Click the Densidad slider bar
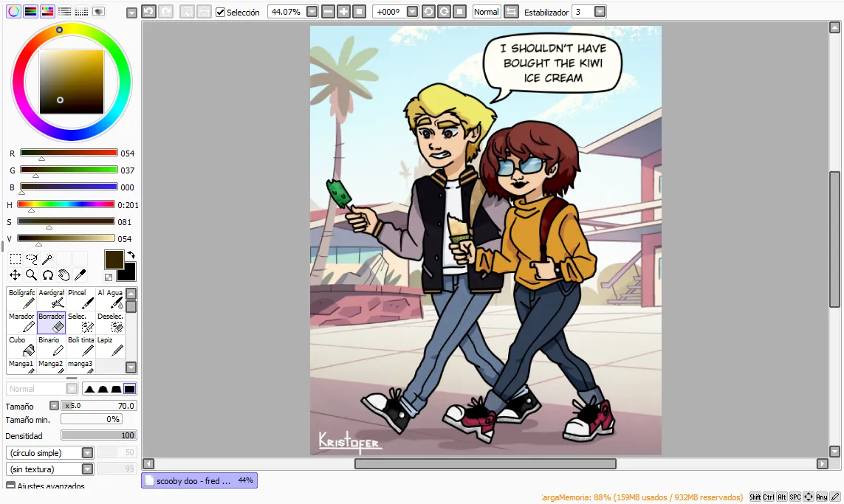Viewport: 844px width, 504px height. click(x=99, y=435)
